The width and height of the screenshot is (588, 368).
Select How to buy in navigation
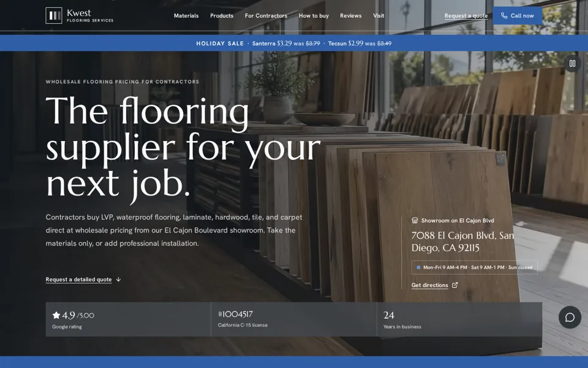(314, 16)
